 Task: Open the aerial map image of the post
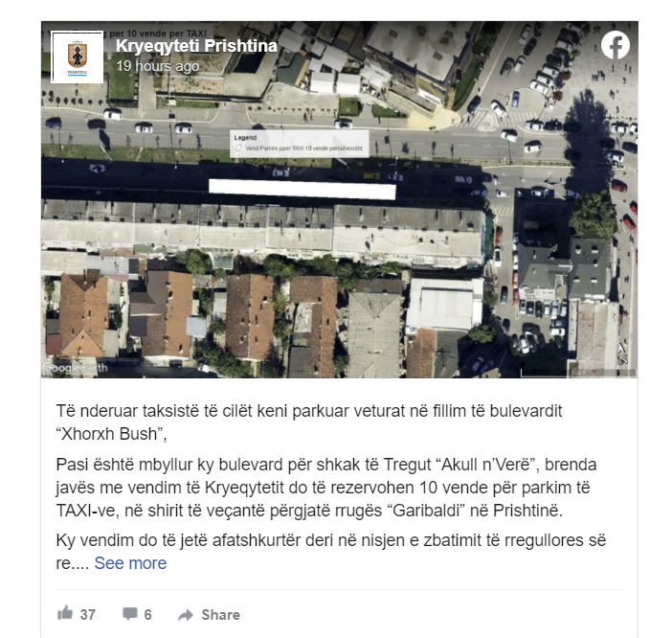(x=340, y=199)
